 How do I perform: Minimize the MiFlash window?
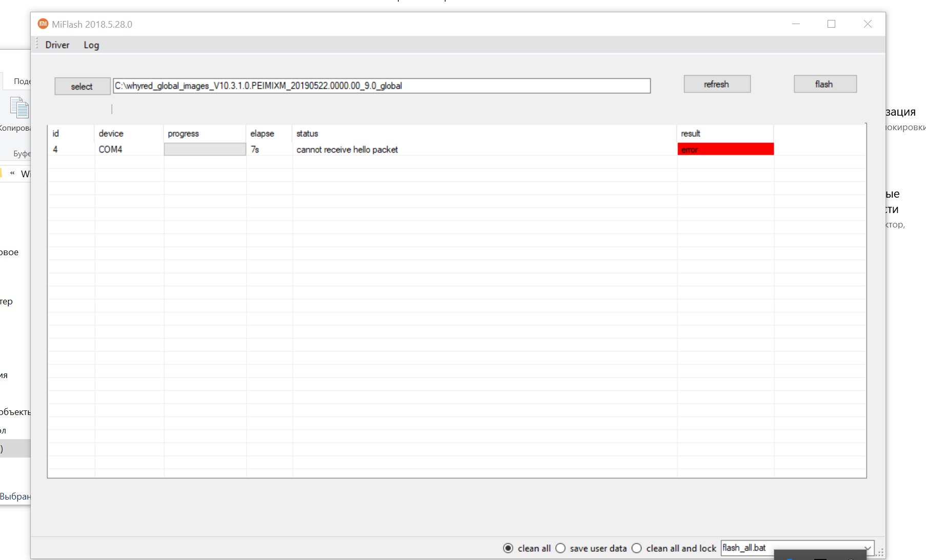click(x=796, y=24)
